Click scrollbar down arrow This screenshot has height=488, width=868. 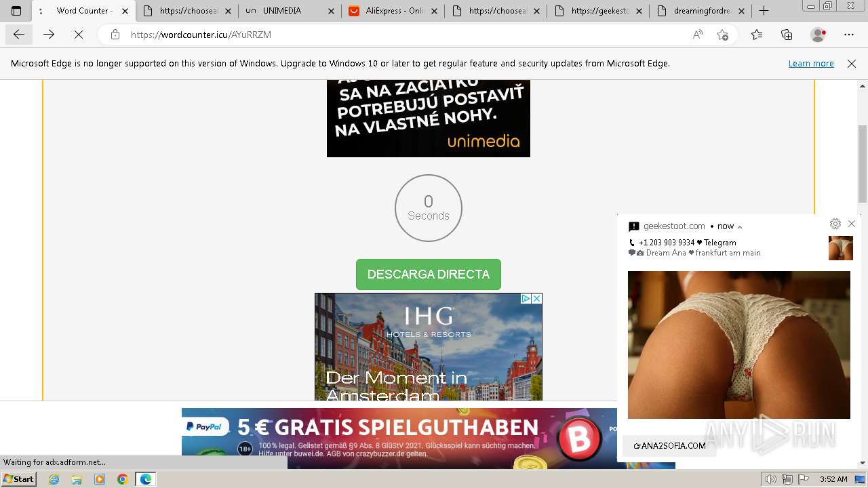pyautogui.click(x=863, y=463)
